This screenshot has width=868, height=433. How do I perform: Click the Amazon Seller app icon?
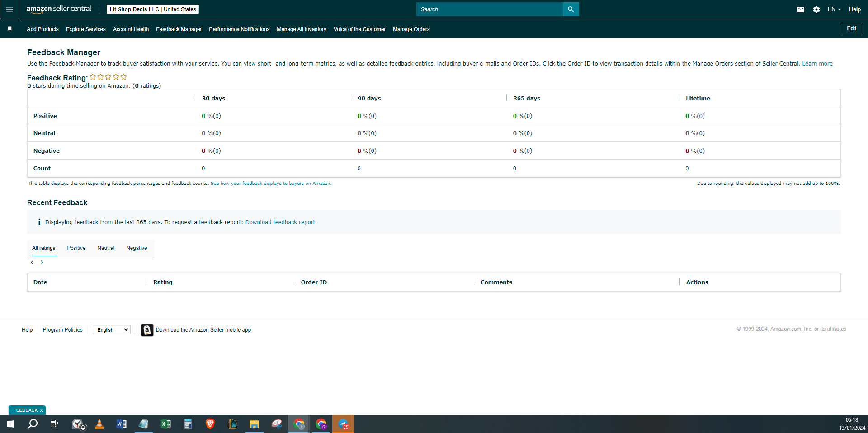147,330
